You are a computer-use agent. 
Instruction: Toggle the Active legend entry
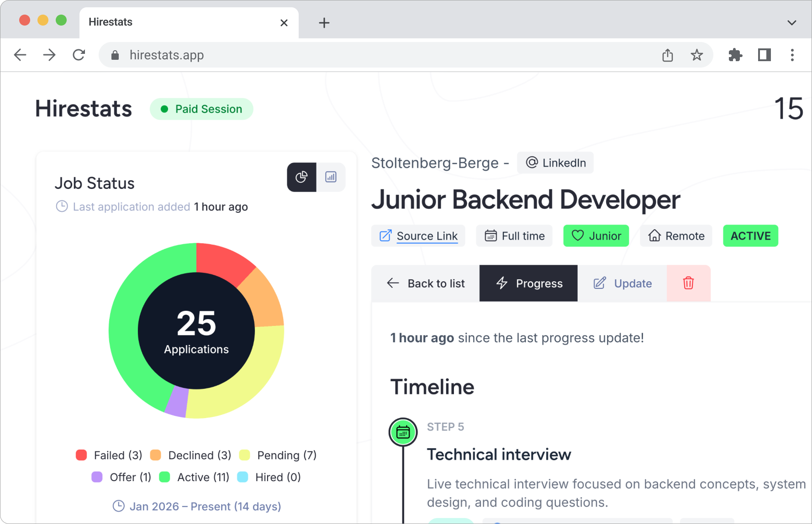[195, 477]
